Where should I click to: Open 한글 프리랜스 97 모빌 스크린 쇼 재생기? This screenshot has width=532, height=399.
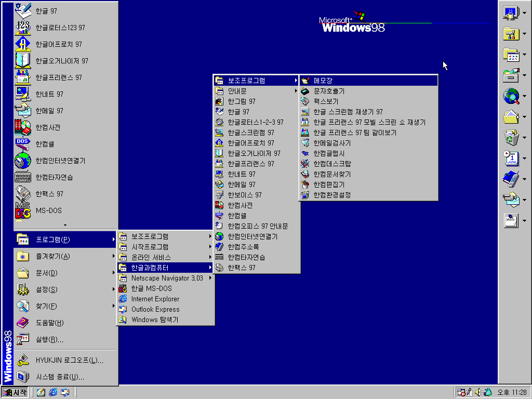click(369, 122)
